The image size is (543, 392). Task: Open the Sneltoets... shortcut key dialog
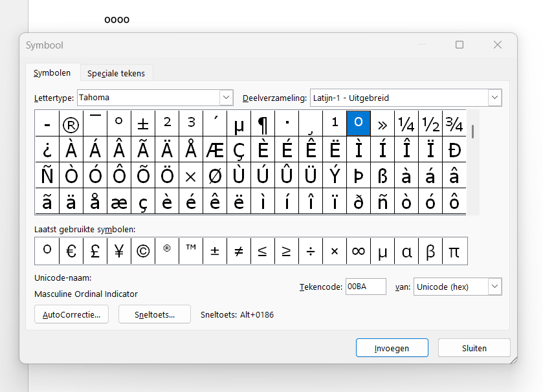(x=155, y=314)
